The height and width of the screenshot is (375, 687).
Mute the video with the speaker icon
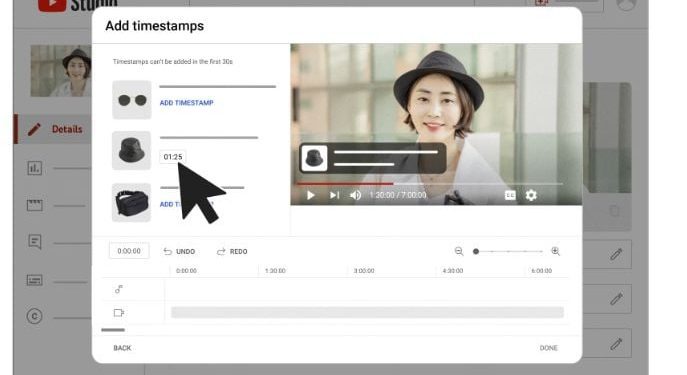(355, 195)
